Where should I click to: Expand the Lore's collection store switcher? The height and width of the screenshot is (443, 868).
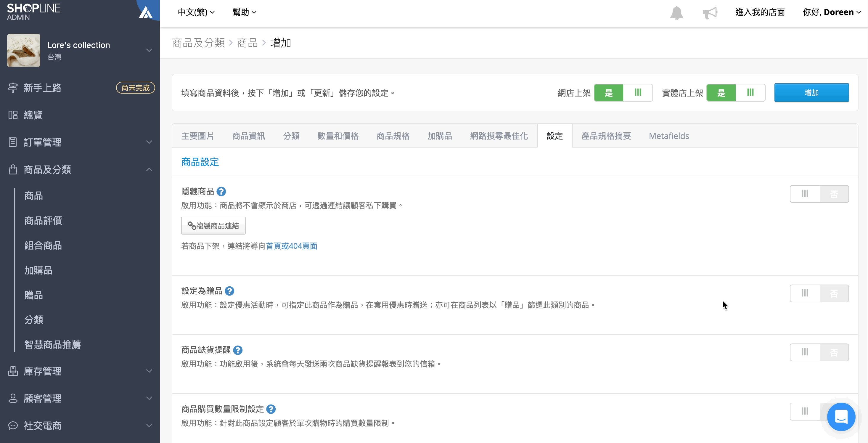click(x=149, y=50)
